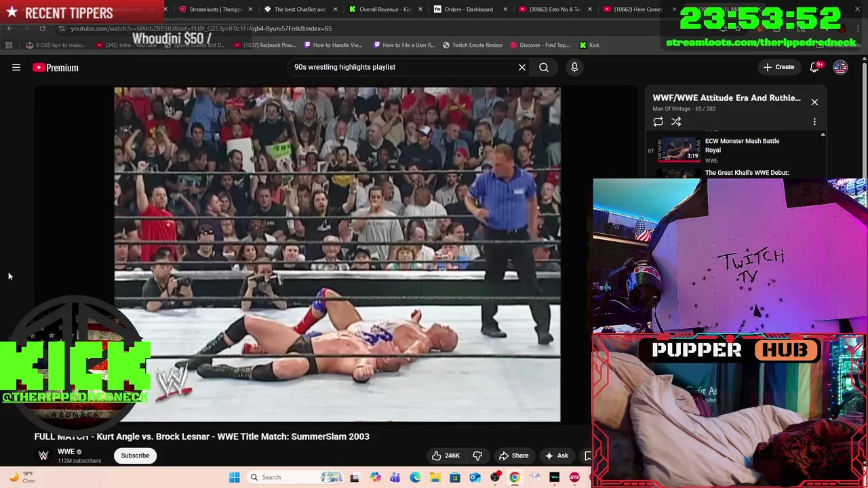
Task: Toggle shuffle playlist
Action: tap(676, 121)
